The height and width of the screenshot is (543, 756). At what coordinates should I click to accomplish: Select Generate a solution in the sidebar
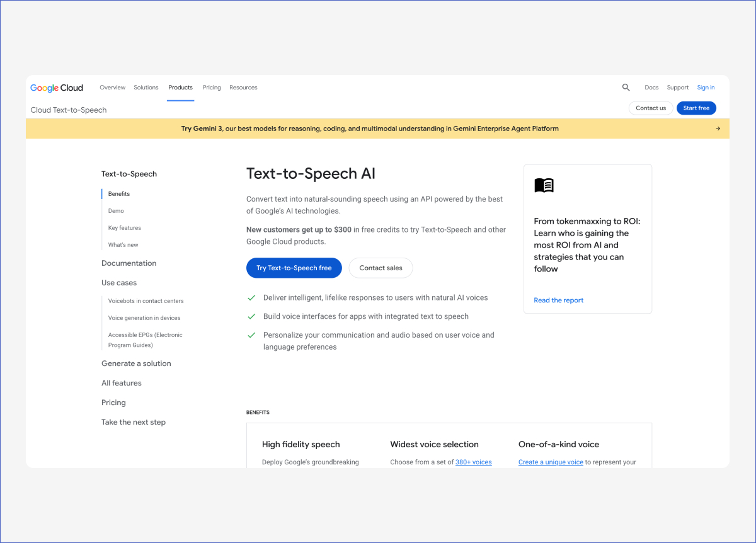(136, 363)
